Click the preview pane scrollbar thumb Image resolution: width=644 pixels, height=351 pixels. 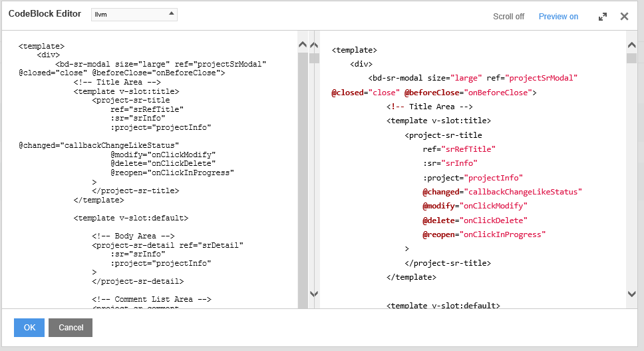631,58
